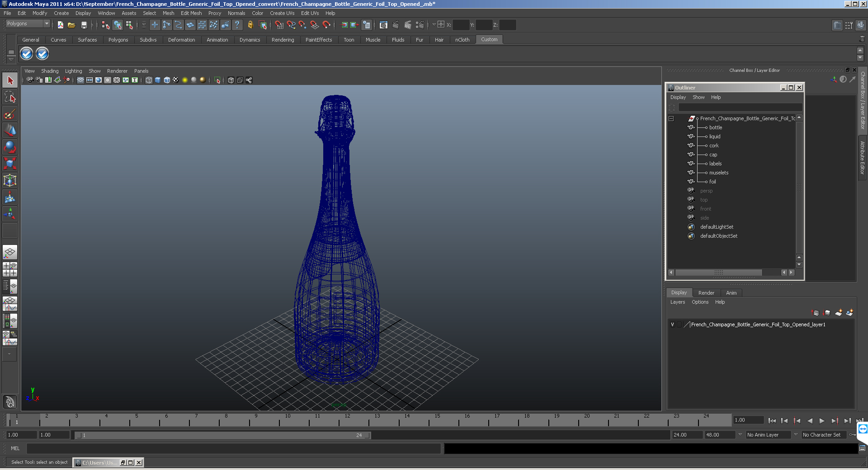Image resolution: width=868 pixels, height=470 pixels.
Task: Open the Polygons menu set dropdown
Action: pos(28,23)
